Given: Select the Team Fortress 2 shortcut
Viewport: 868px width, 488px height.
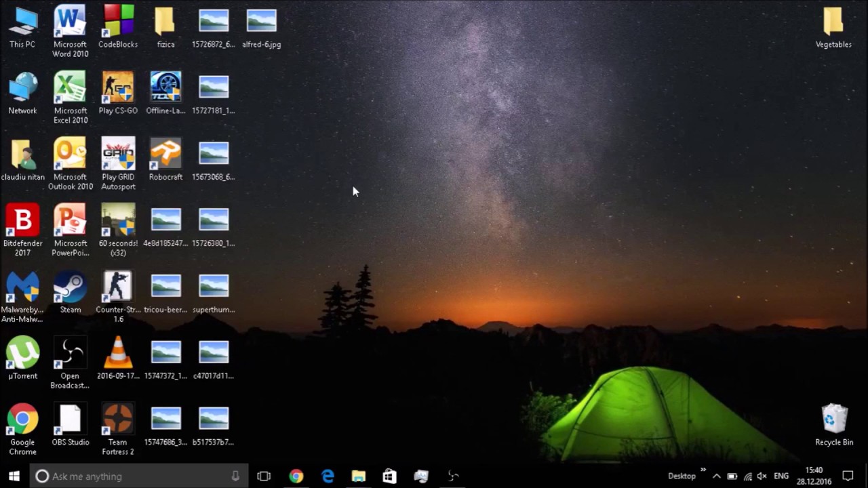Looking at the screenshot, I should click(x=118, y=430).
